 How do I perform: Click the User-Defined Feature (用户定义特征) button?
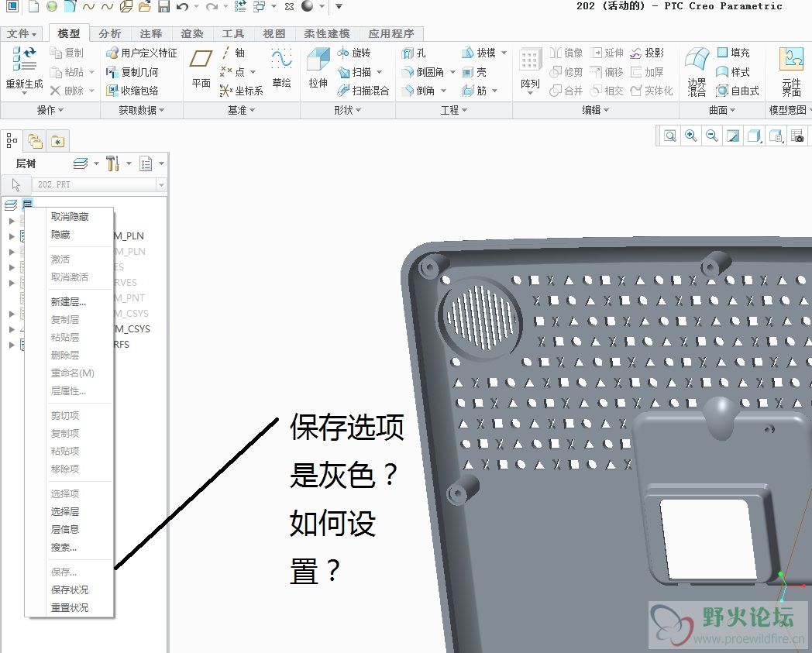(141, 53)
